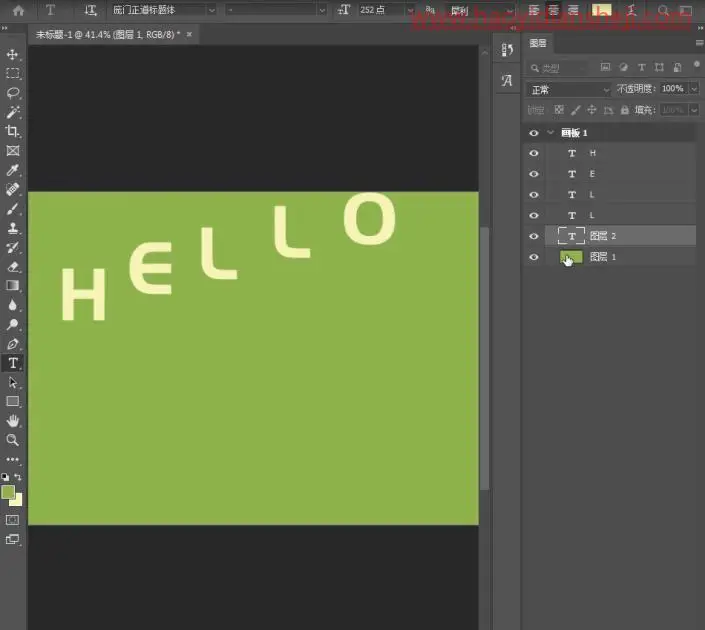
Task: Select the History Brush tool
Action: tap(13, 247)
